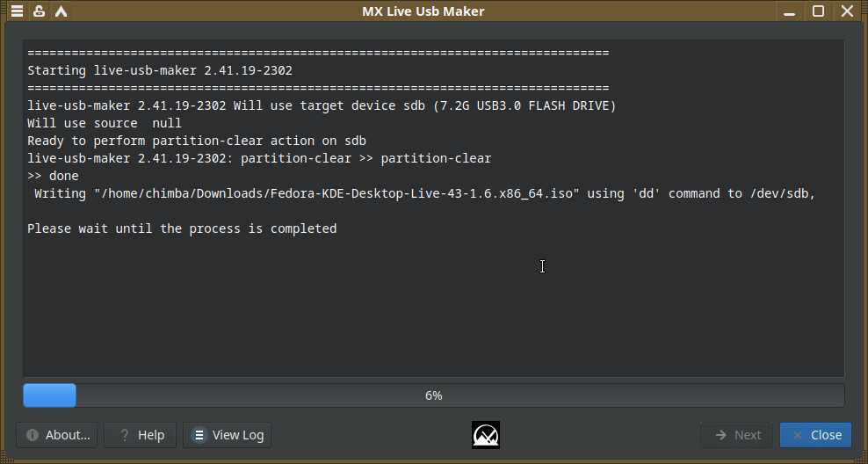Click the "MX Live Usb Maker" window title
The width and height of the screenshot is (868, 464).
click(x=423, y=11)
